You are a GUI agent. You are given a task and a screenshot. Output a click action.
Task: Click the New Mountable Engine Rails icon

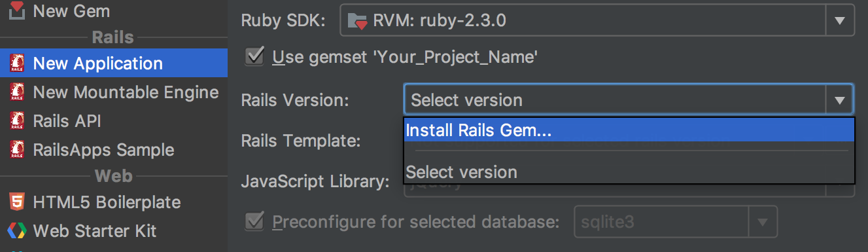pyautogui.click(x=17, y=92)
